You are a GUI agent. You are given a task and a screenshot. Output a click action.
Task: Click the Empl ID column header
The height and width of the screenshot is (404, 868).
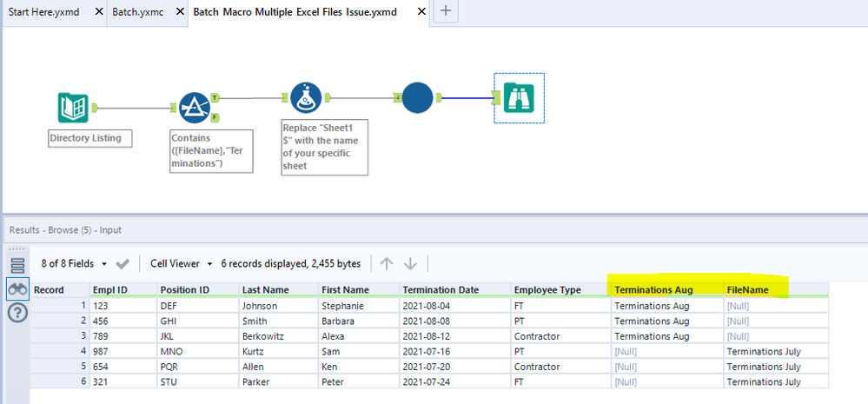pos(123,289)
